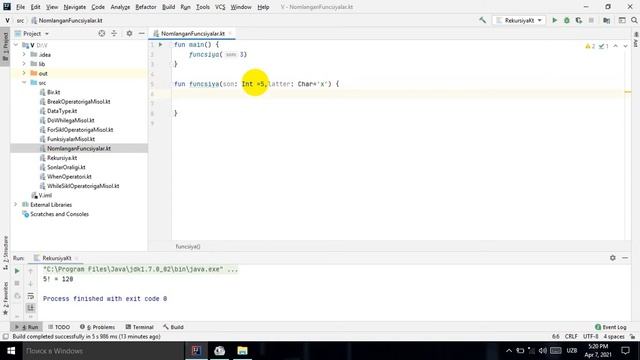Click the Stop process icon in top toolbar
Image resolution: width=640 pixels, height=360 pixels.
[591, 20]
